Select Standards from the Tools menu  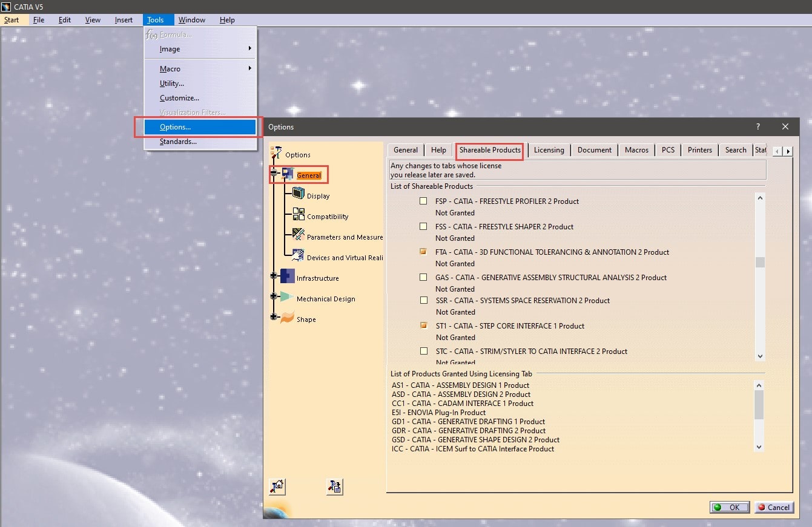point(176,141)
